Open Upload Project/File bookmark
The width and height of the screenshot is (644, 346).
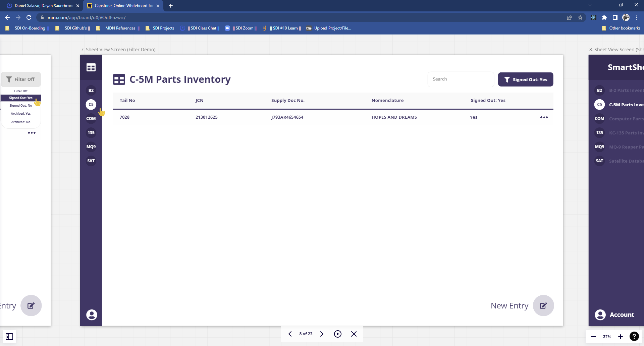(329, 28)
